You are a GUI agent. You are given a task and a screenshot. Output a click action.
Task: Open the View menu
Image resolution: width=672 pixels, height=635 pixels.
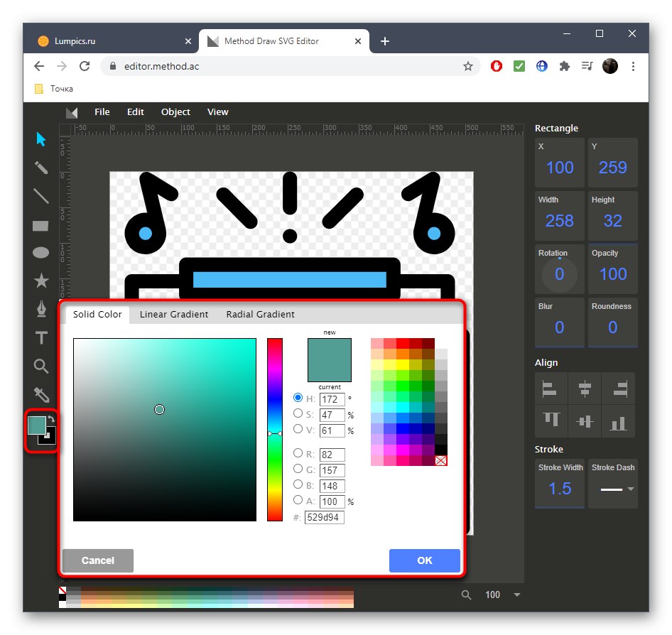pyautogui.click(x=217, y=112)
